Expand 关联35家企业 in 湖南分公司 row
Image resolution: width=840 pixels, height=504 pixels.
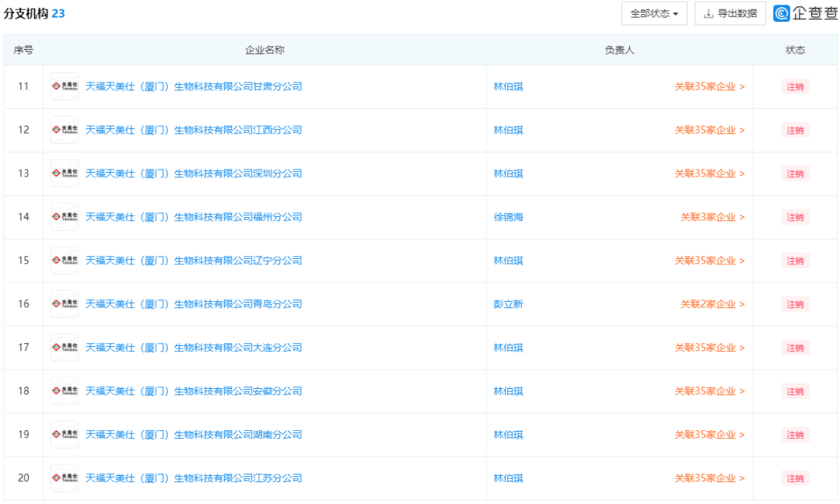[x=709, y=434]
